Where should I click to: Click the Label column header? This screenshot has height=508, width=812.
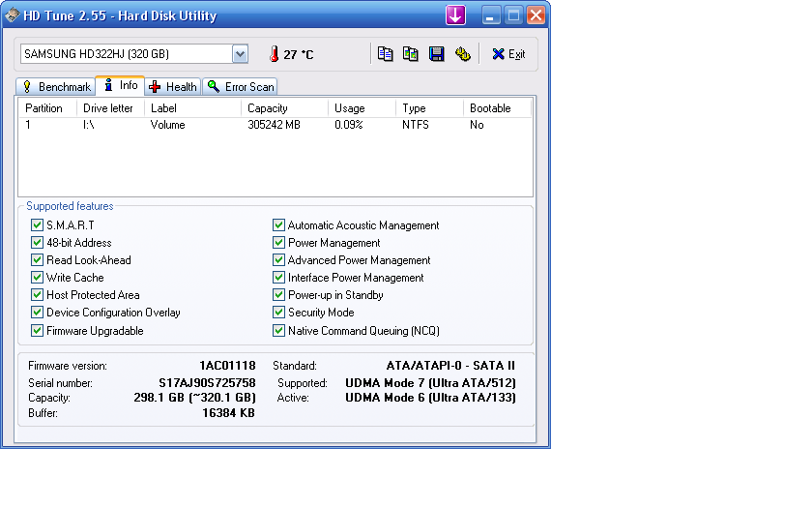coord(192,108)
